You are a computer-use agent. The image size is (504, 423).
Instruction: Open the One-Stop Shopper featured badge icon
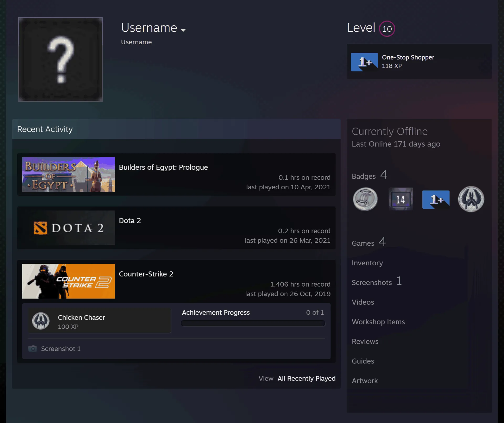(364, 62)
